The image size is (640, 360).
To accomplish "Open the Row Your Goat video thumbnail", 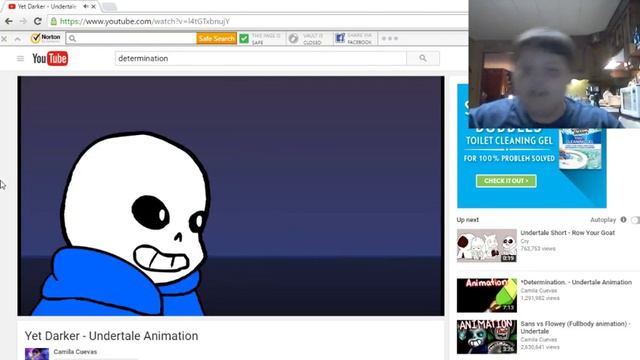I will [x=487, y=246].
